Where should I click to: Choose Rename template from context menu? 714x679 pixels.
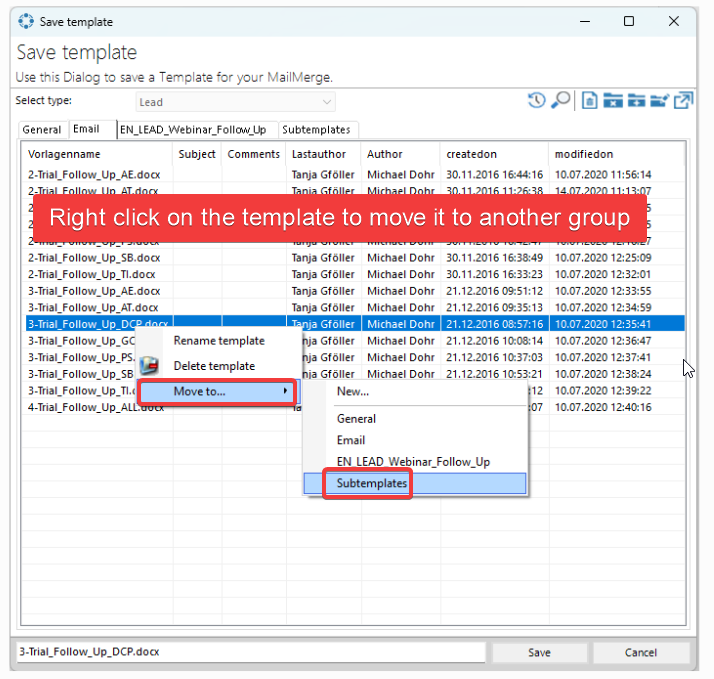[218, 341]
